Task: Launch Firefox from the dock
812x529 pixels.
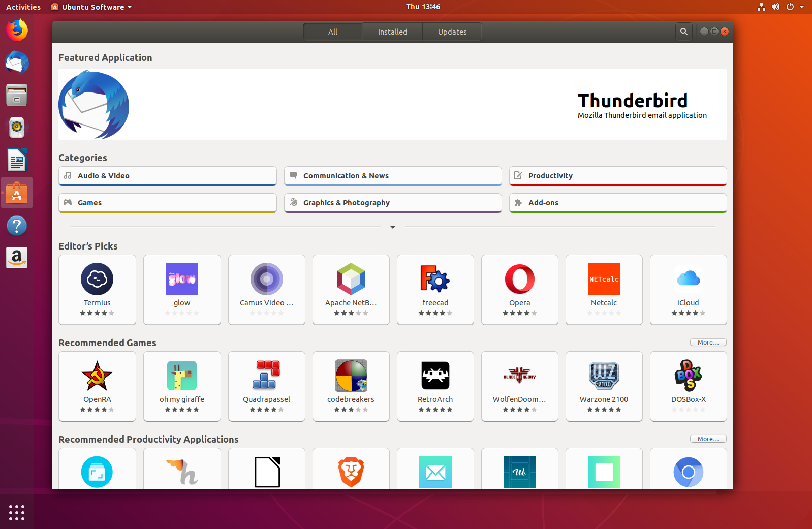Action: coord(17,30)
